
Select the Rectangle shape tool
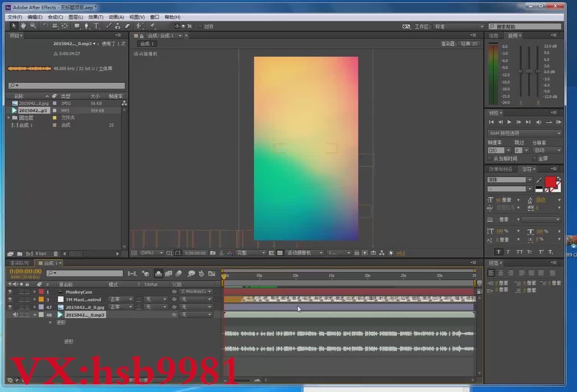(77, 26)
